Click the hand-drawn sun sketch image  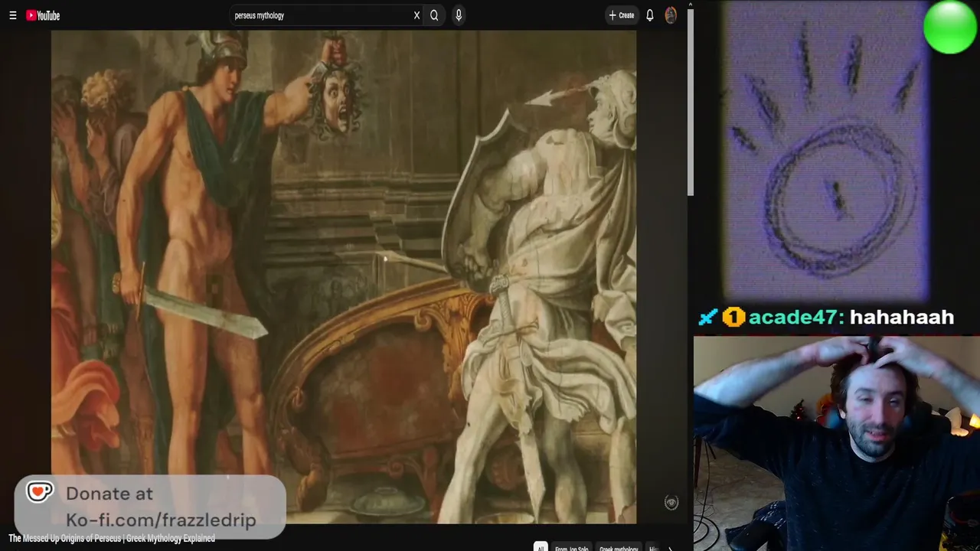(x=828, y=149)
